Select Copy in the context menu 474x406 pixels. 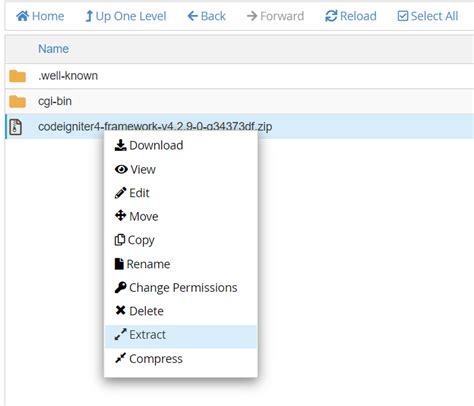(134, 240)
